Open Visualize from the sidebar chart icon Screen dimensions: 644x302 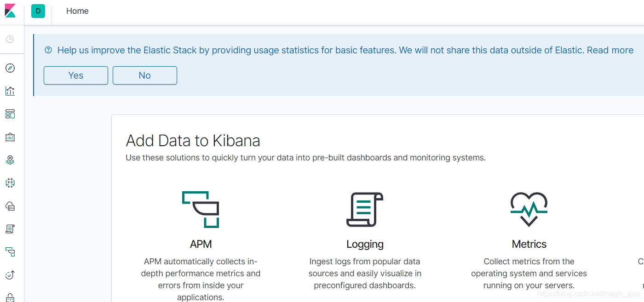coord(10,91)
